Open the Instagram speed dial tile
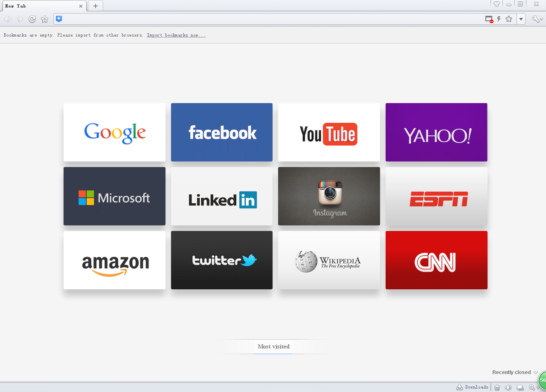Viewport: 546px width, 392px height. coord(329,196)
